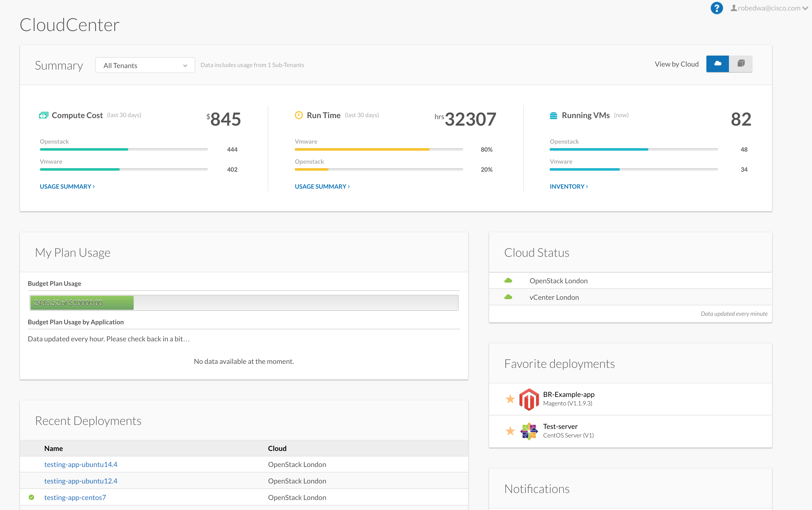This screenshot has height=510, width=812.
Task: Click the Magento logo for BR-Example-app
Action: [529, 399]
